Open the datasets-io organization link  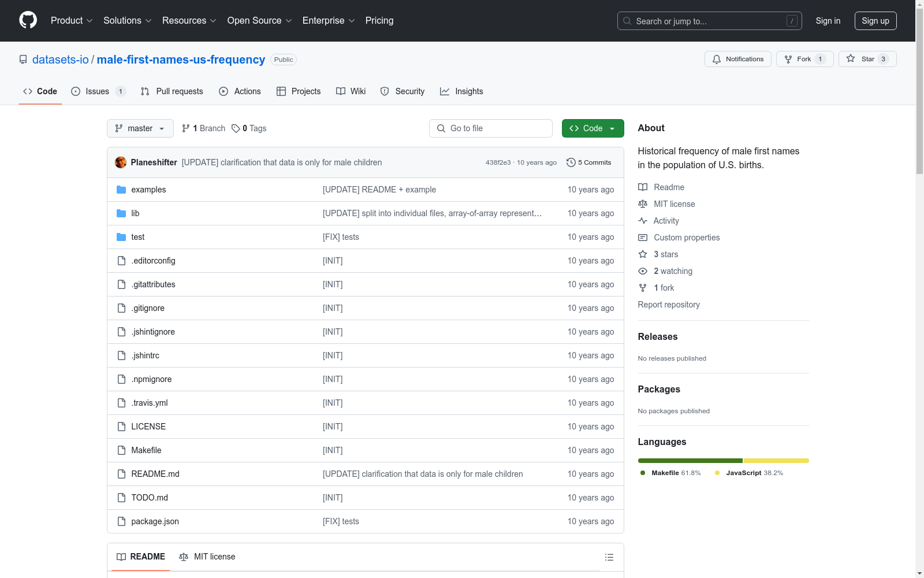click(61, 60)
